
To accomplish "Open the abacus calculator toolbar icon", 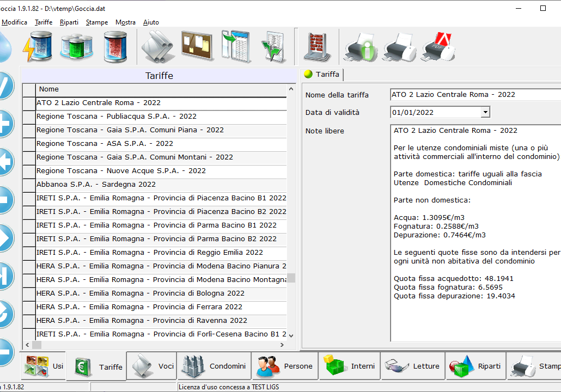I will coord(317,47).
